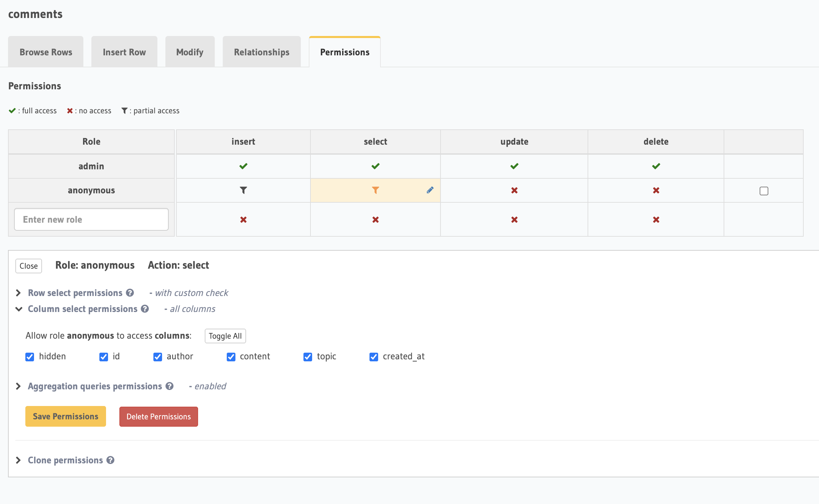Screen dimensions: 819x504
Task: Click the comments table title
Action: point(35,14)
